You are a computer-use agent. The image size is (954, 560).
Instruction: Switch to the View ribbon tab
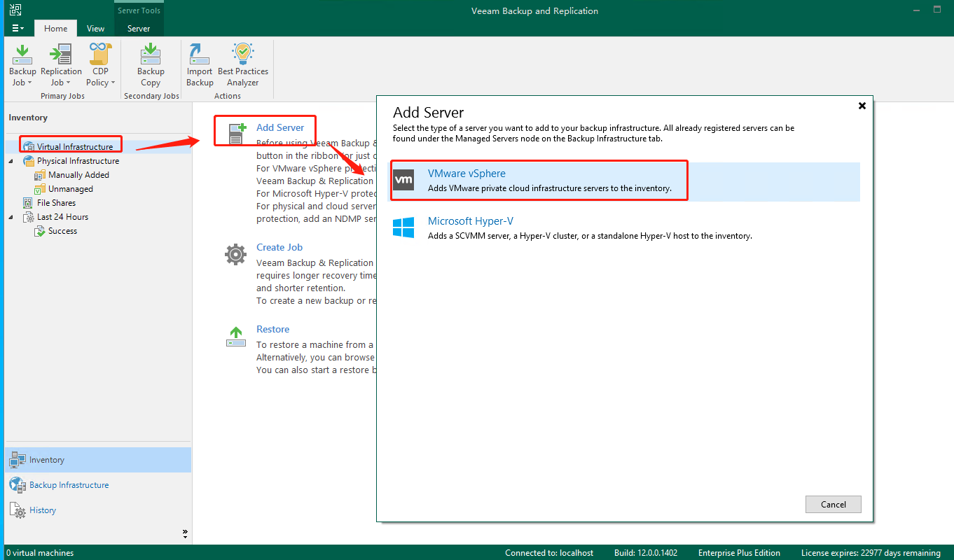tap(96, 29)
